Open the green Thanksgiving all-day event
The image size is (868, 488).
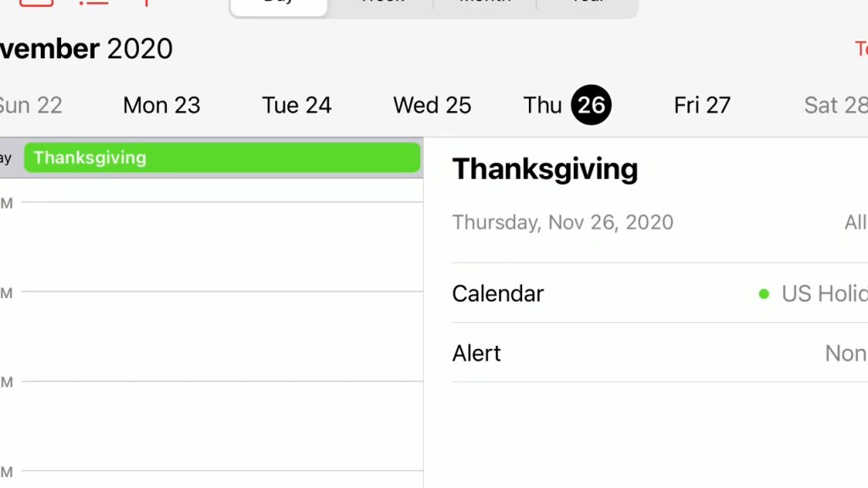point(222,158)
